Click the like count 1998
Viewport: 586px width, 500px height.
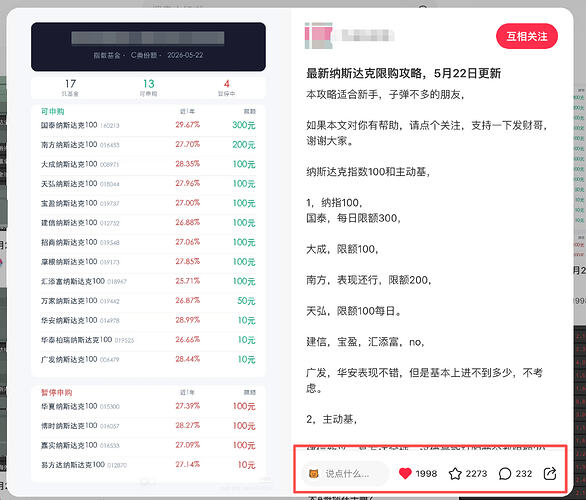pyautogui.click(x=426, y=474)
